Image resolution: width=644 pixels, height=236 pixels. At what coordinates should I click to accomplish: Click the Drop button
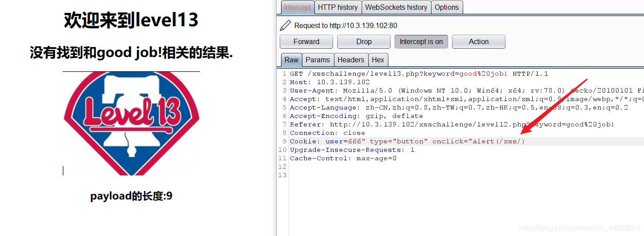pyautogui.click(x=364, y=41)
